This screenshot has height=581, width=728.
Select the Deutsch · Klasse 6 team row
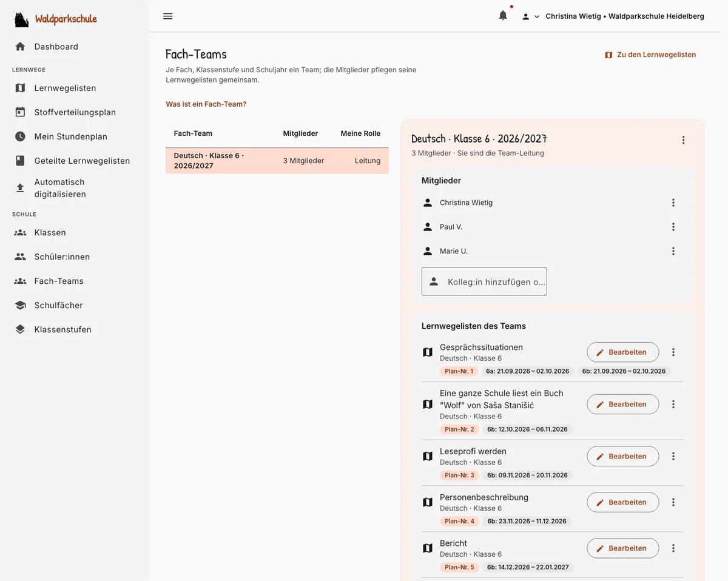[277, 161]
